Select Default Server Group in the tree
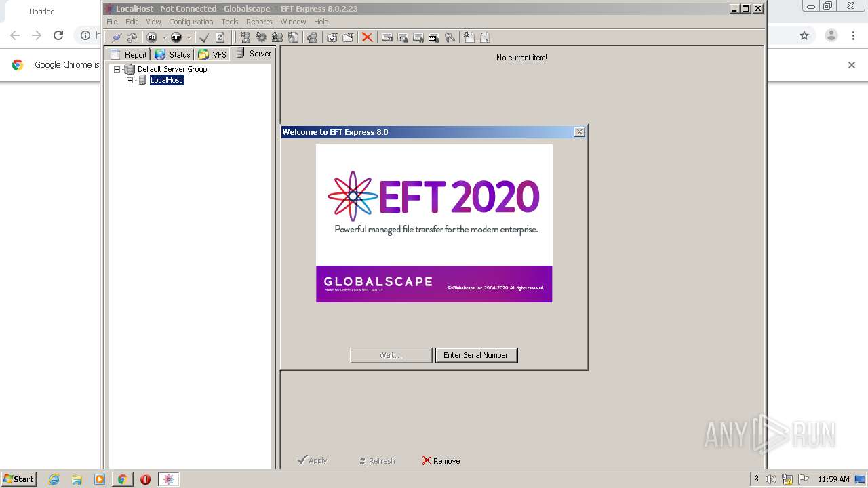This screenshot has height=488, width=868. pyautogui.click(x=172, y=69)
